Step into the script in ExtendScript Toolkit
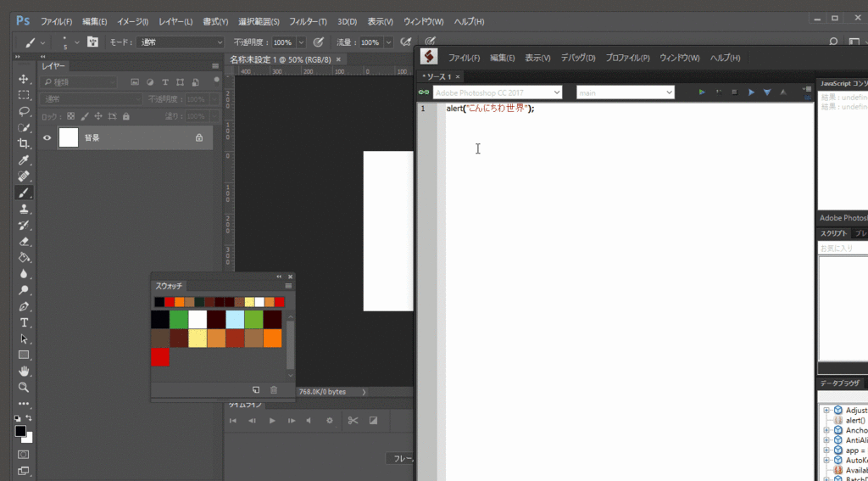 pos(767,92)
